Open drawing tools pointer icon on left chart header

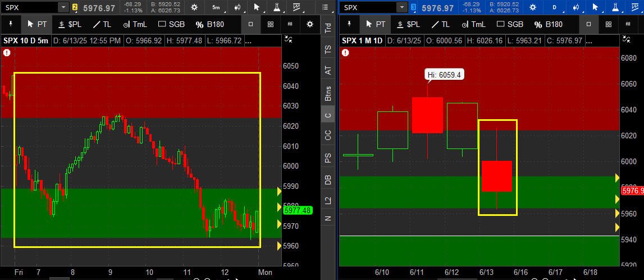[x=257, y=7]
